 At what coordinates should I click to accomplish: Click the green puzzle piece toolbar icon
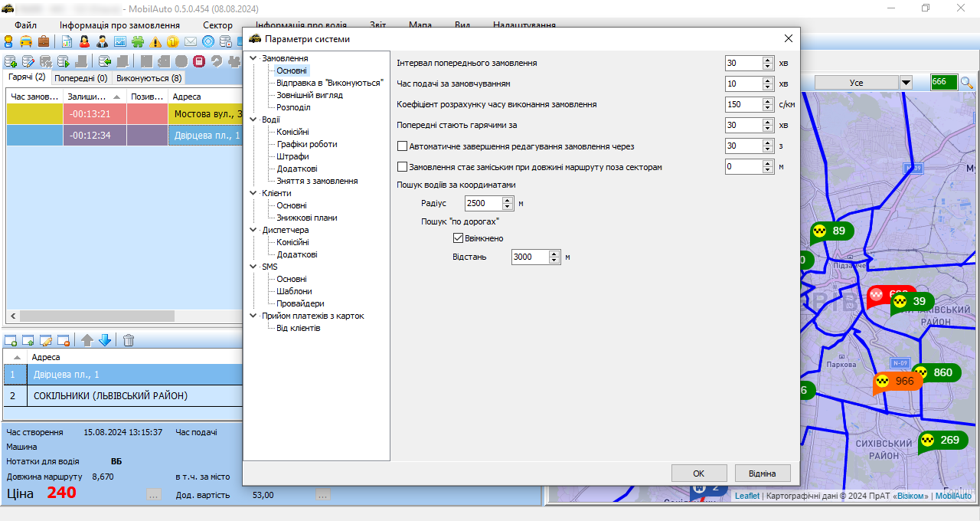point(139,41)
